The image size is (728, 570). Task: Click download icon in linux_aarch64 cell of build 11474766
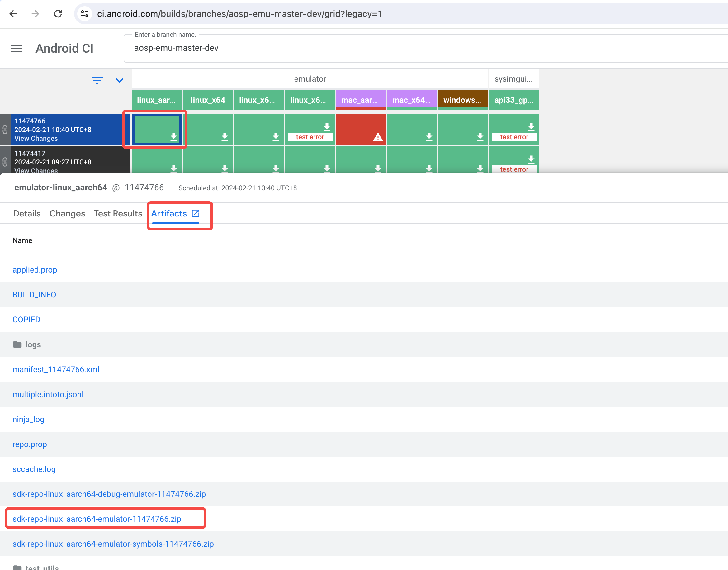(173, 136)
